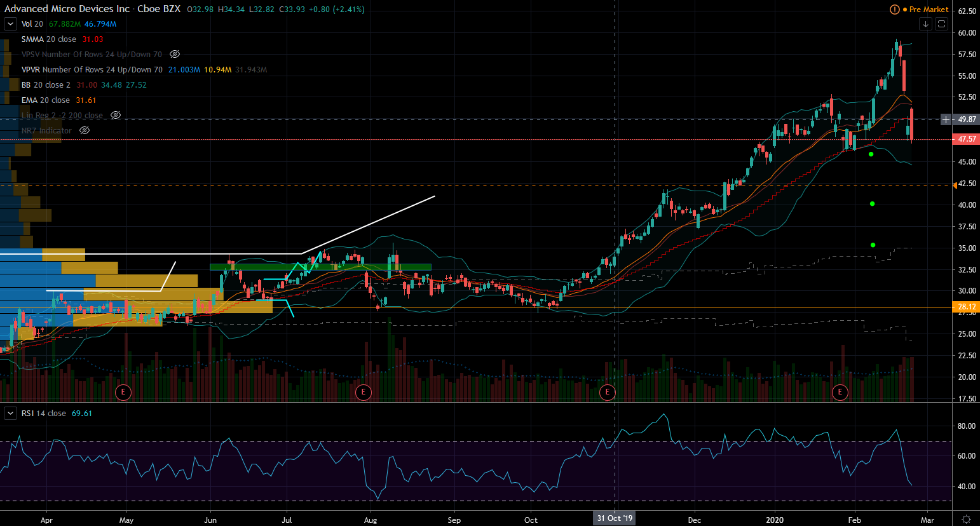Maximize the main chart pane

tap(942, 24)
